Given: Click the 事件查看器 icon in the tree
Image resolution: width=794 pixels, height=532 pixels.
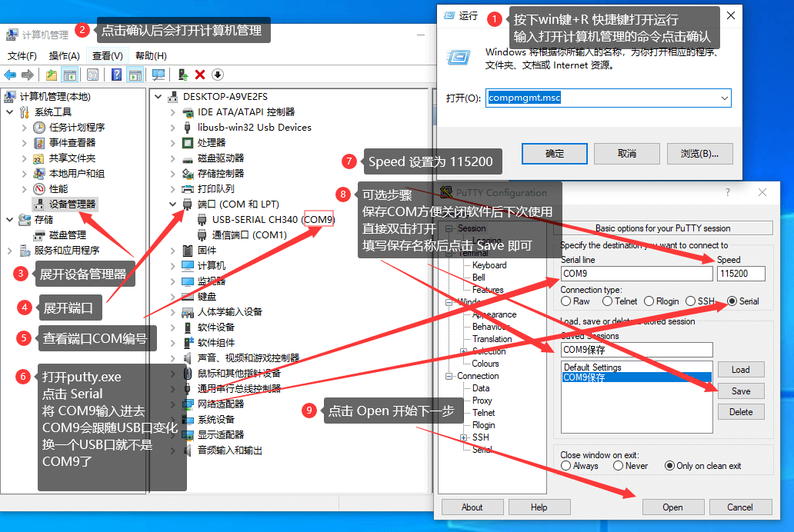Looking at the screenshot, I should (x=39, y=143).
